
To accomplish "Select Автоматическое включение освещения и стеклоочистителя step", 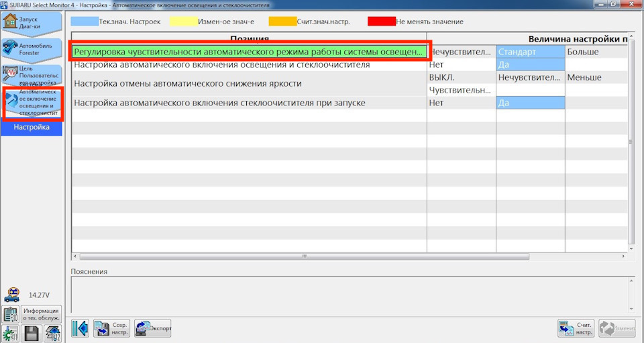I will coord(33,103).
